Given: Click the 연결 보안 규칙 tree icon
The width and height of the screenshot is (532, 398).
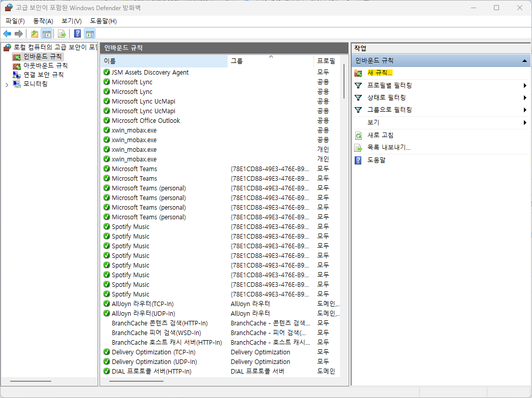Looking at the screenshot, I should (17, 75).
